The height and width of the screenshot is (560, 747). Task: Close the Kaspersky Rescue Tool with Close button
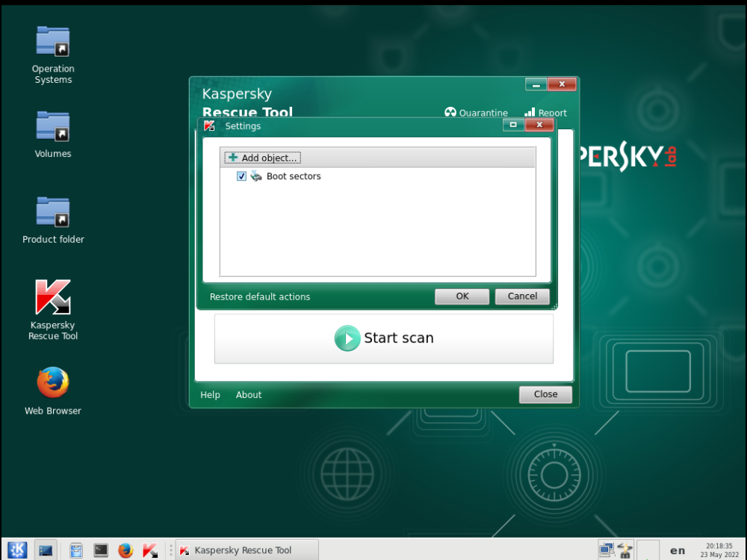point(545,394)
